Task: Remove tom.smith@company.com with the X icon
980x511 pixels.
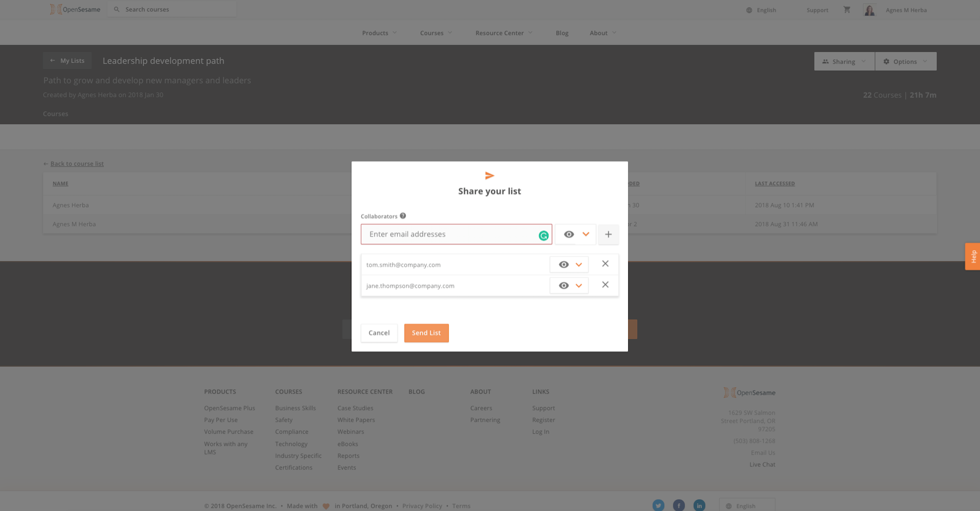Action: pos(605,264)
